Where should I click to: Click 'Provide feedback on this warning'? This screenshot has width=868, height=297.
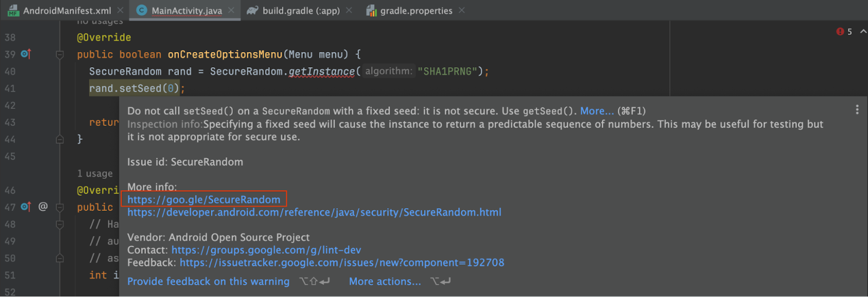208,281
